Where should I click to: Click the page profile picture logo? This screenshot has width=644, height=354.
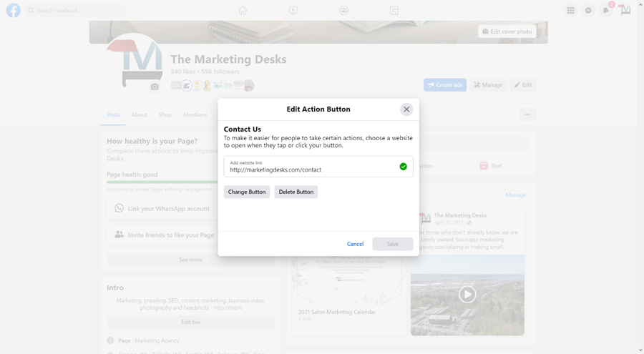tap(132, 64)
